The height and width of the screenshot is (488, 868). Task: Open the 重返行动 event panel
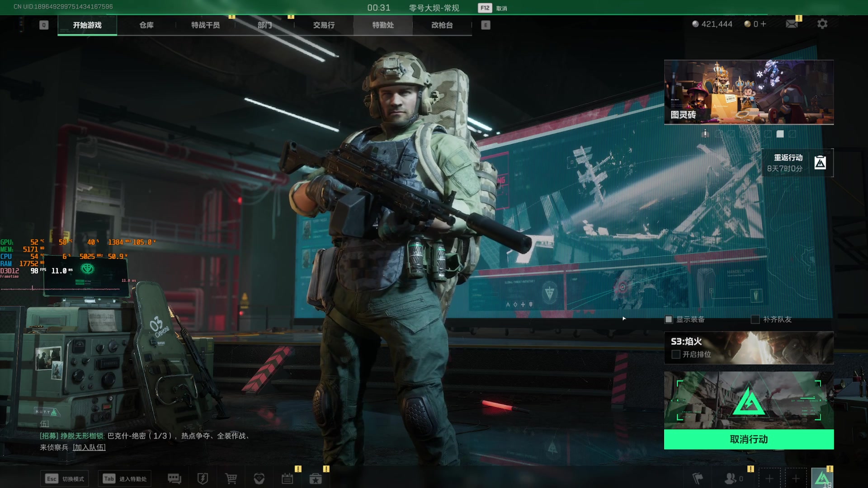[x=797, y=163]
